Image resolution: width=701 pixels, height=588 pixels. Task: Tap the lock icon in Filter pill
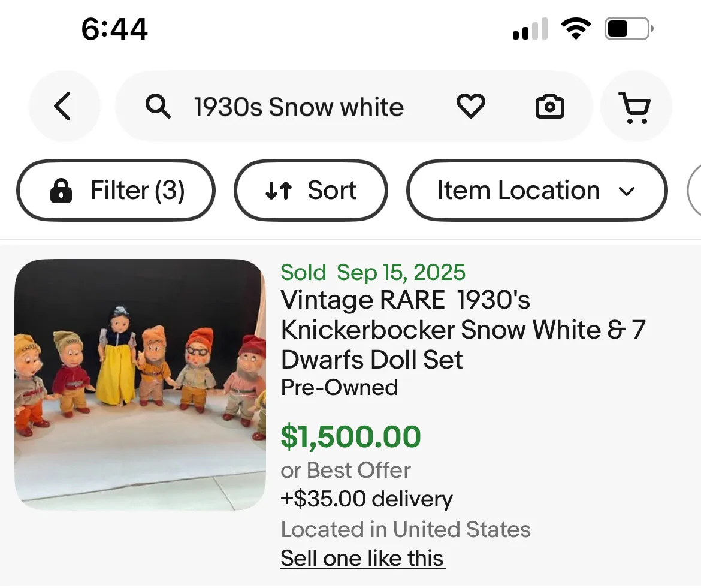(x=61, y=191)
